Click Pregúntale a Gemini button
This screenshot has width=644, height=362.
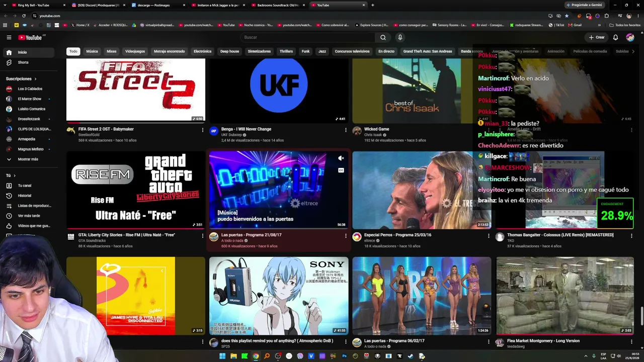(x=584, y=5)
